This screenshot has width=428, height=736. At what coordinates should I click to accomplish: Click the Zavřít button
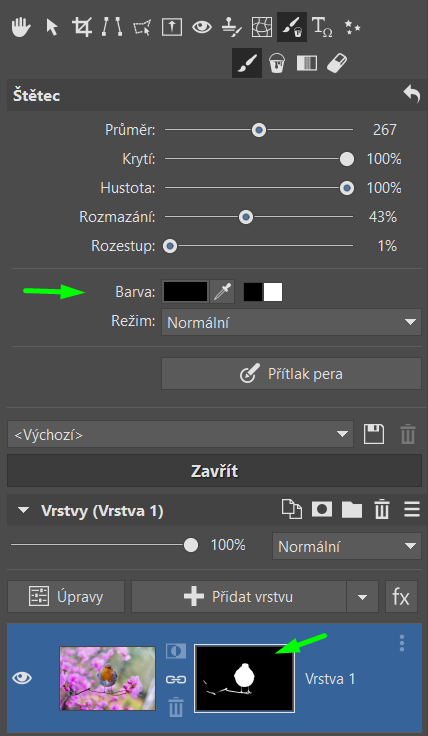(x=214, y=471)
